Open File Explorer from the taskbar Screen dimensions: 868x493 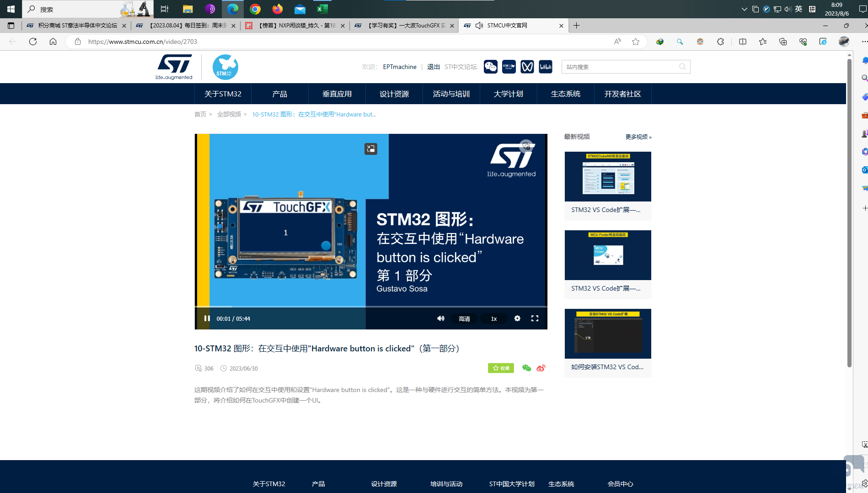tap(188, 9)
